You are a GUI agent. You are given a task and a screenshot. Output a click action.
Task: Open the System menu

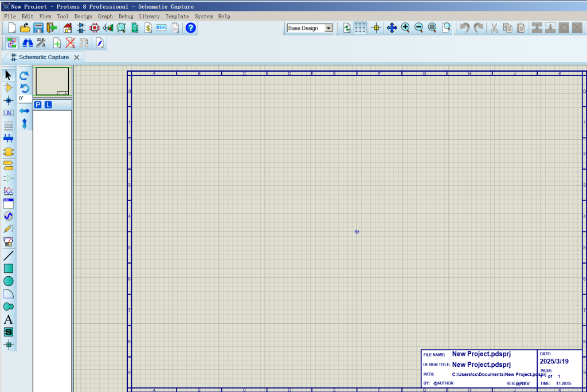coord(204,17)
